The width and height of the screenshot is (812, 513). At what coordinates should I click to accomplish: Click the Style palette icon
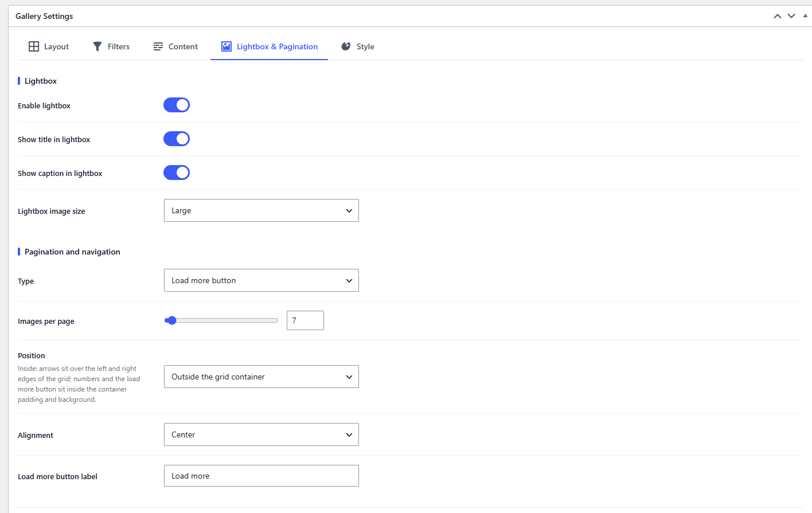click(x=346, y=46)
